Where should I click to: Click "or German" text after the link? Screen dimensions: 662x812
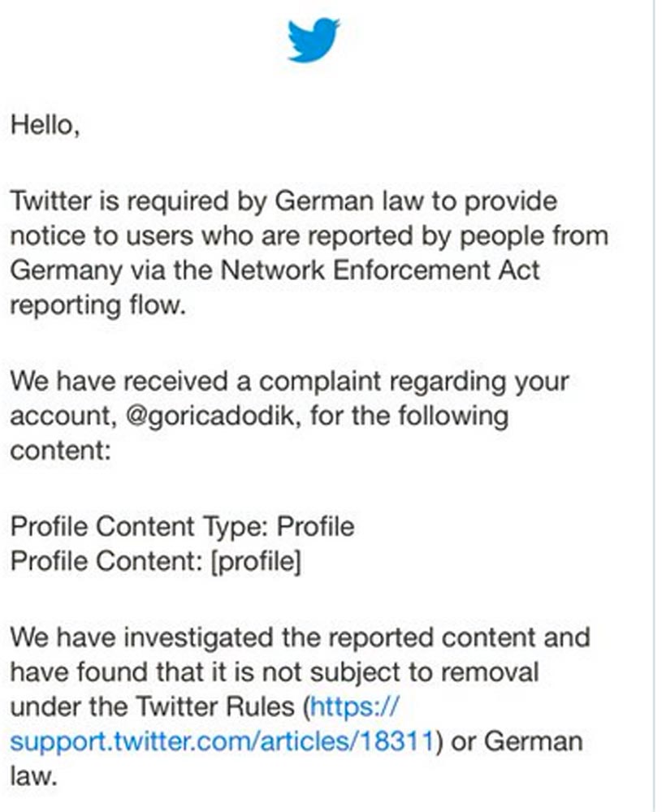517,741
